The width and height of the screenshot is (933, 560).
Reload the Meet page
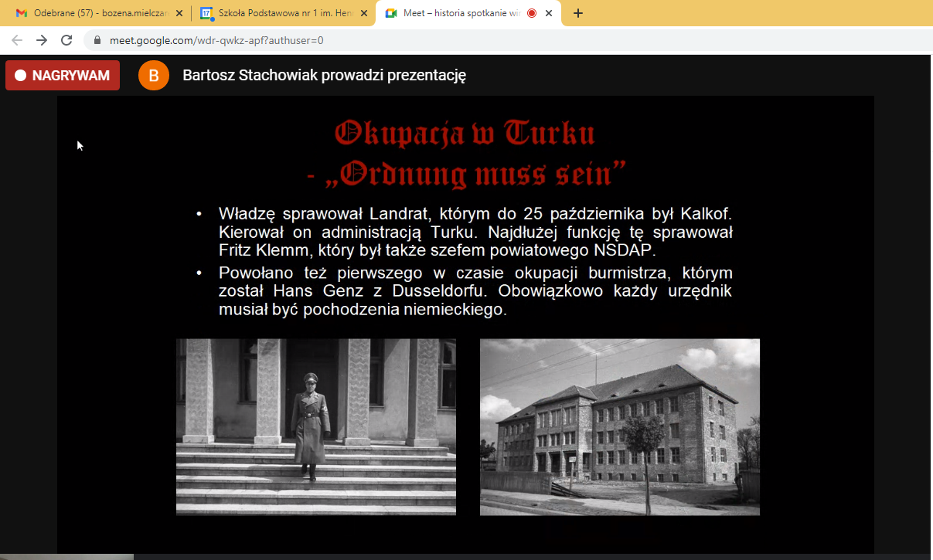point(66,40)
